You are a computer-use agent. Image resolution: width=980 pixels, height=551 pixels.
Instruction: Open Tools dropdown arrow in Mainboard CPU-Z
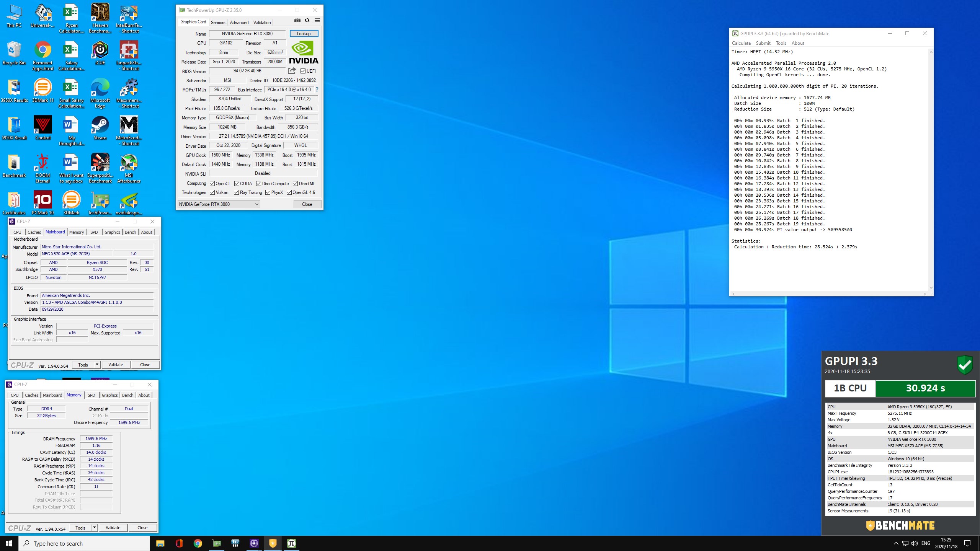click(x=97, y=365)
